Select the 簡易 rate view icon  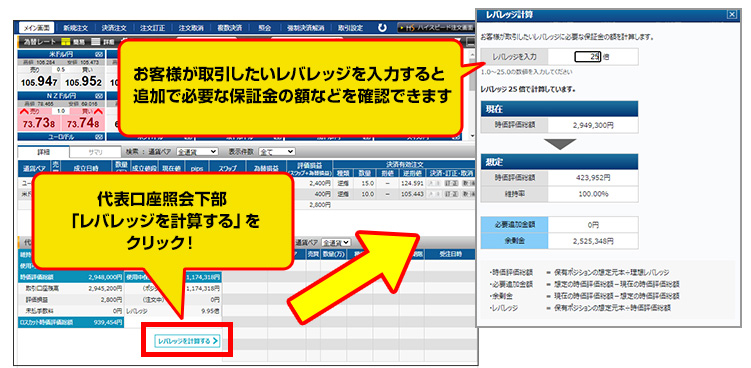66,42
